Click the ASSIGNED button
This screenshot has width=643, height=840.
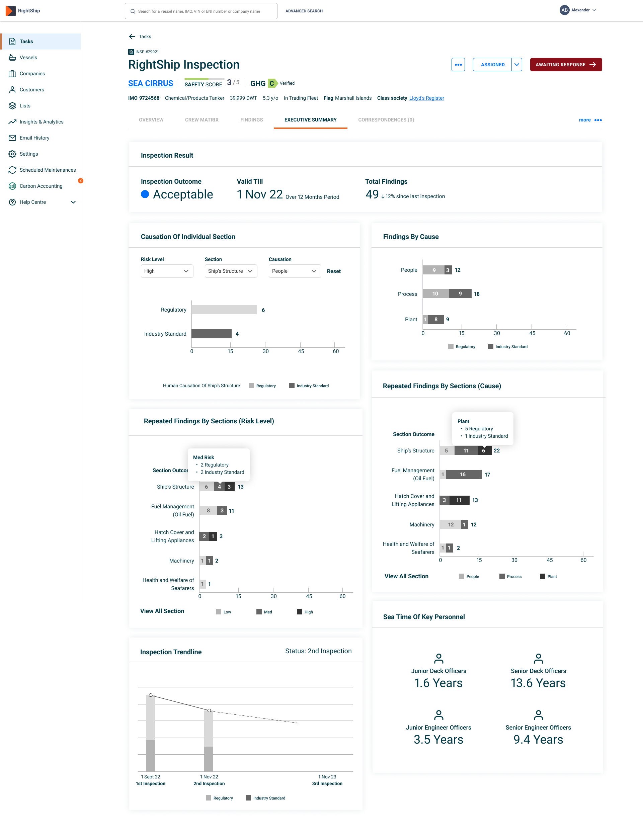coord(492,65)
